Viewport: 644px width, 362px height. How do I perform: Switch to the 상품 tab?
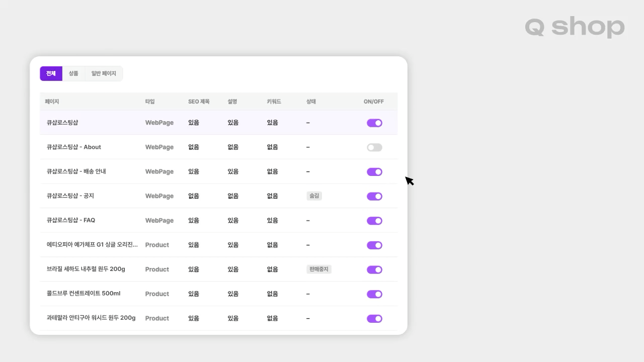tap(73, 73)
